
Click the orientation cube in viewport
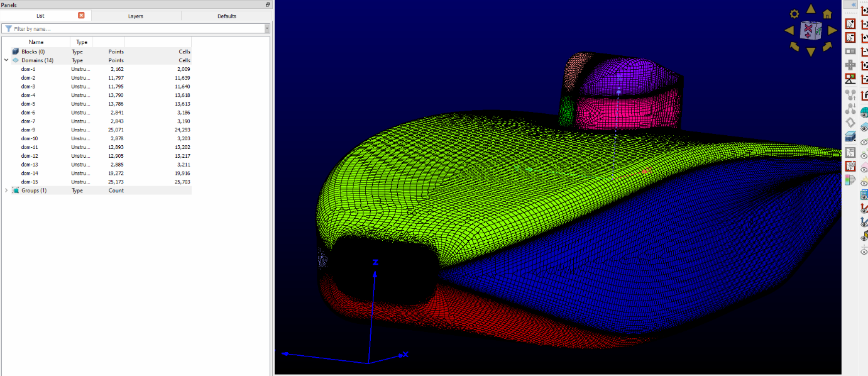[810, 30]
